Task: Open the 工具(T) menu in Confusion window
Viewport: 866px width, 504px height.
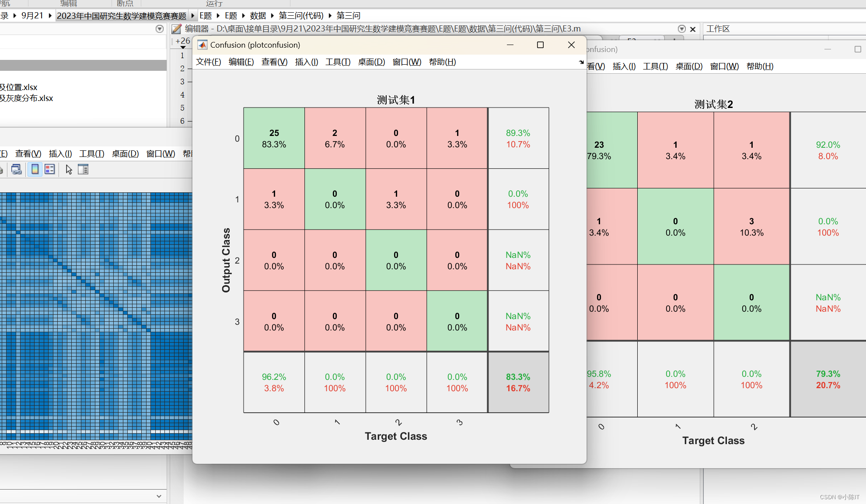Action: point(338,62)
